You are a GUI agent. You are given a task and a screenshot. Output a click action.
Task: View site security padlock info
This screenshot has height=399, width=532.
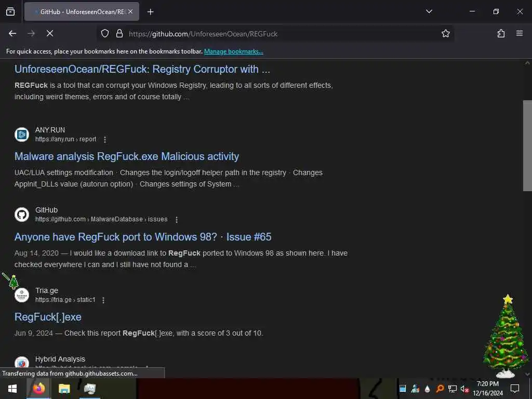coord(119,33)
